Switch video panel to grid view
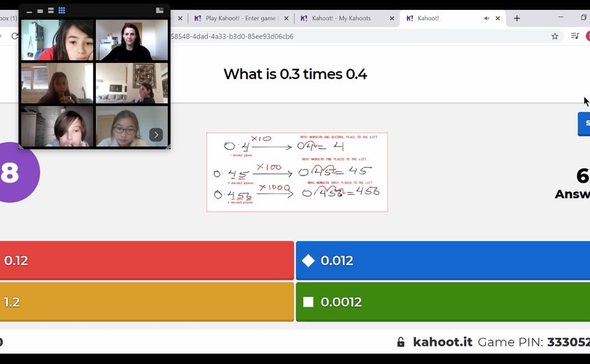590x364 pixels. (x=62, y=10)
